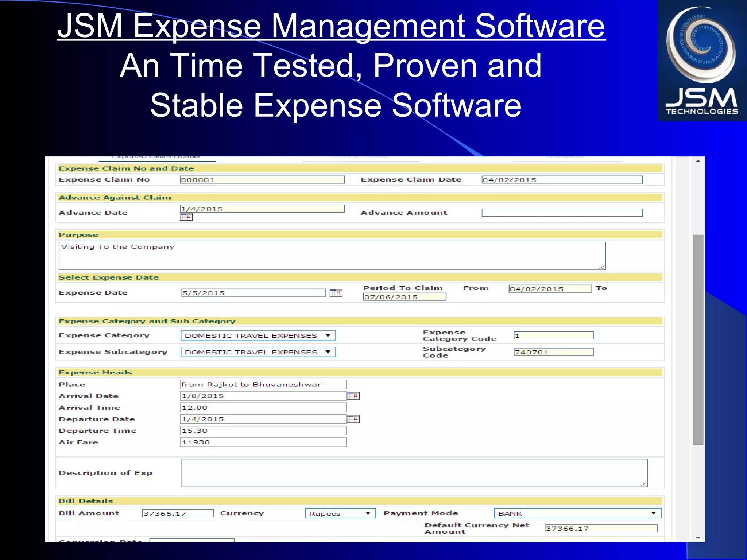Screen dimensions: 747x560
Task: Open the Expense Date calendar picker icon
Action: 336,293
